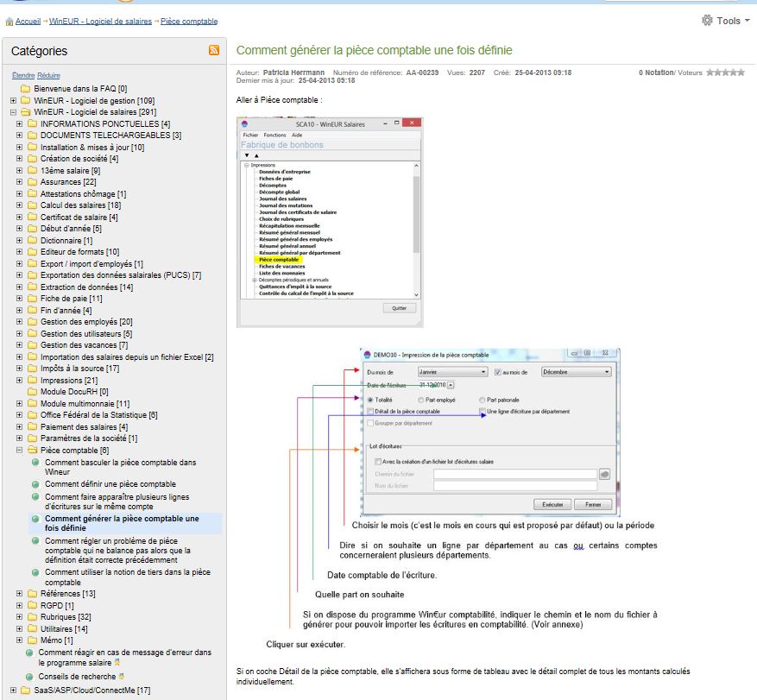The width and height of the screenshot is (757, 700).
Task: Open the Rubriques [32] category
Action: (x=66, y=617)
